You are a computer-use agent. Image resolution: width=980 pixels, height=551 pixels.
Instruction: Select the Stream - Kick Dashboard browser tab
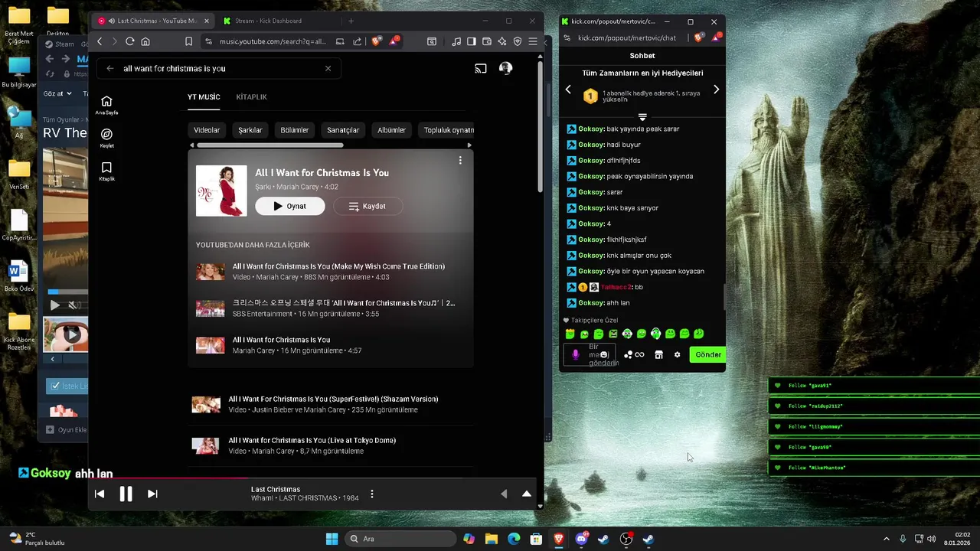268,21
